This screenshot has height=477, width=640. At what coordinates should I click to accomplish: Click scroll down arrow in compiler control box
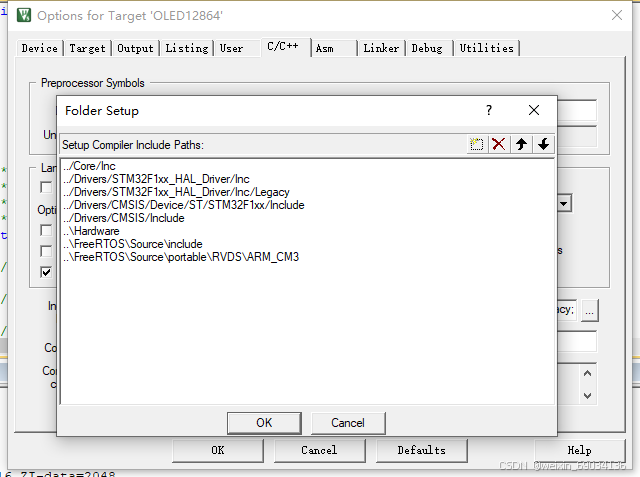pyautogui.click(x=587, y=395)
